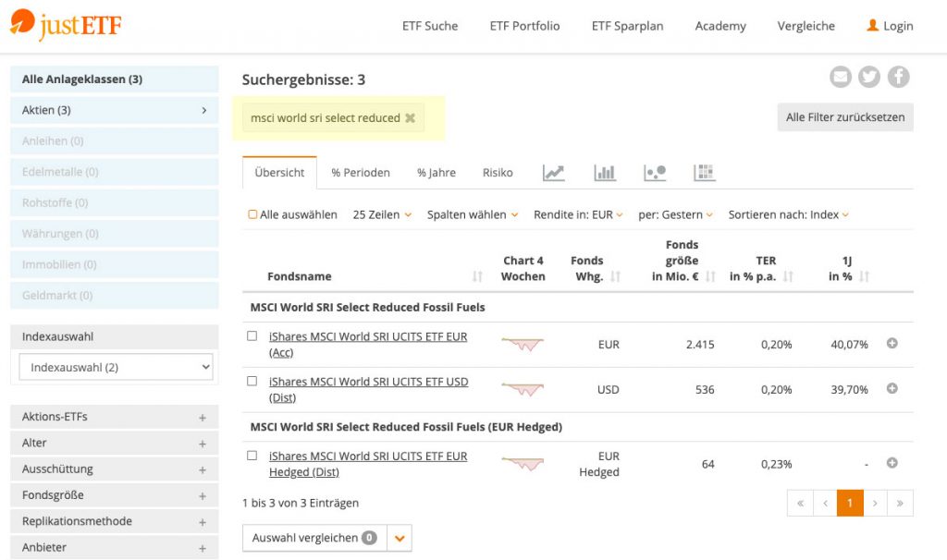Expand the Anbieter filter
Screen dimensions: 947x560
click(114, 547)
